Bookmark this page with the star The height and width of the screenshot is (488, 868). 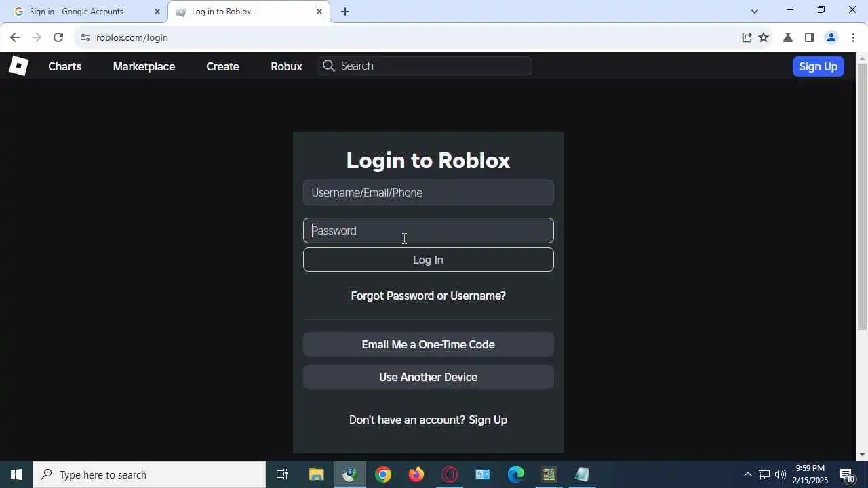(764, 37)
